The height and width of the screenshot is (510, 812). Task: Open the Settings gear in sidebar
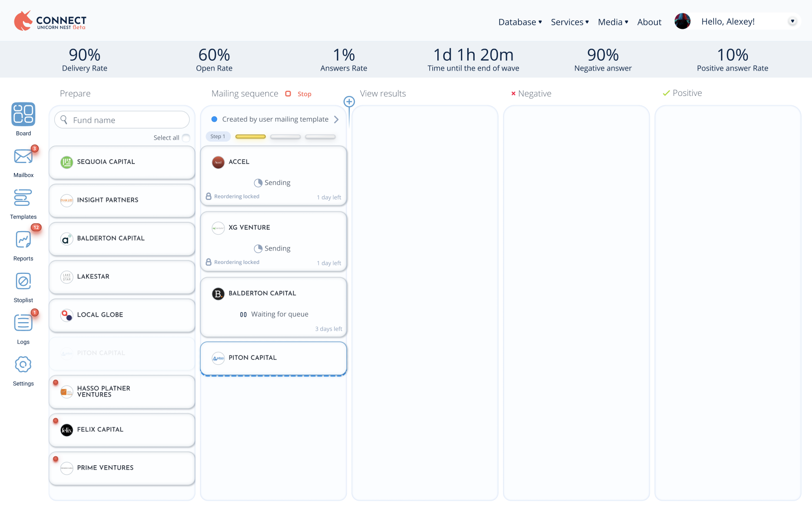pyautogui.click(x=23, y=364)
